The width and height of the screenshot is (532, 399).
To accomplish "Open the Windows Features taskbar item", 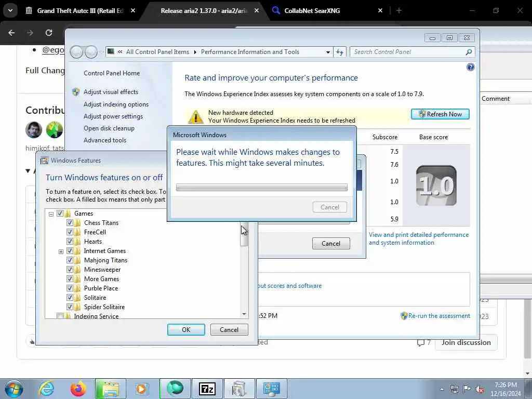I will click(239, 389).
